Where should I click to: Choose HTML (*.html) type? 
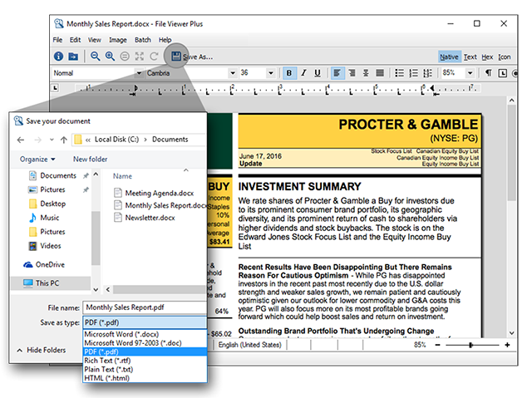(x=145, y=378)
